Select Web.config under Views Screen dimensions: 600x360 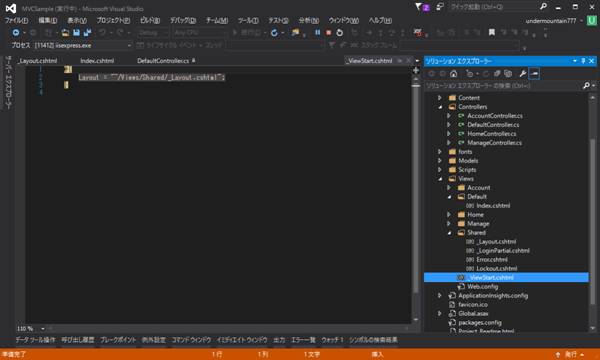(483, 287)
